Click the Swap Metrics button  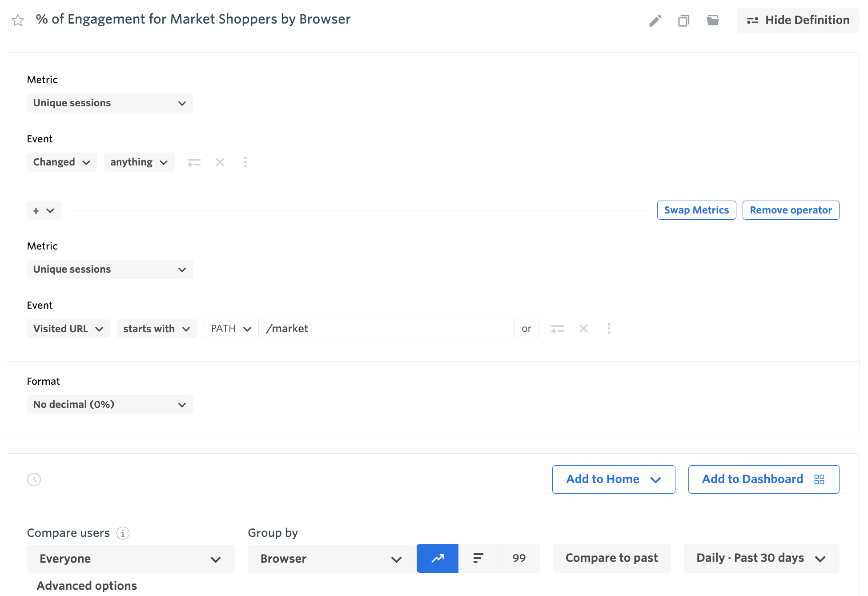(696, 210)
